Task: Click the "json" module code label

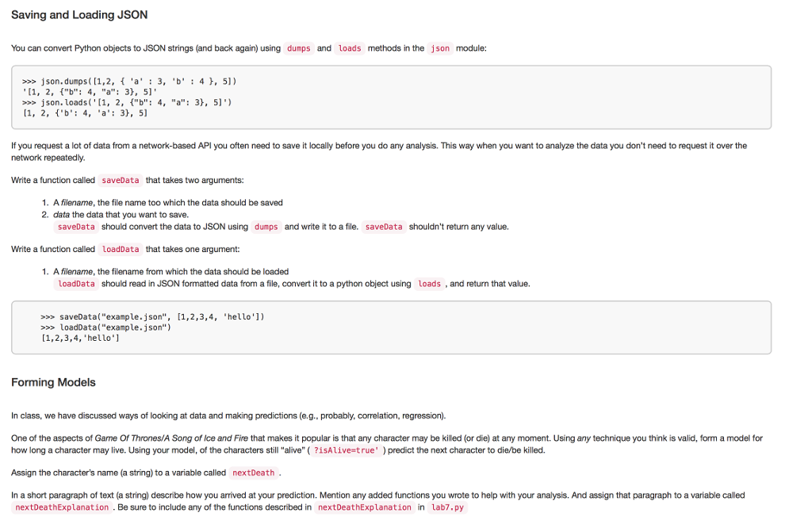Action: point(440,48)
